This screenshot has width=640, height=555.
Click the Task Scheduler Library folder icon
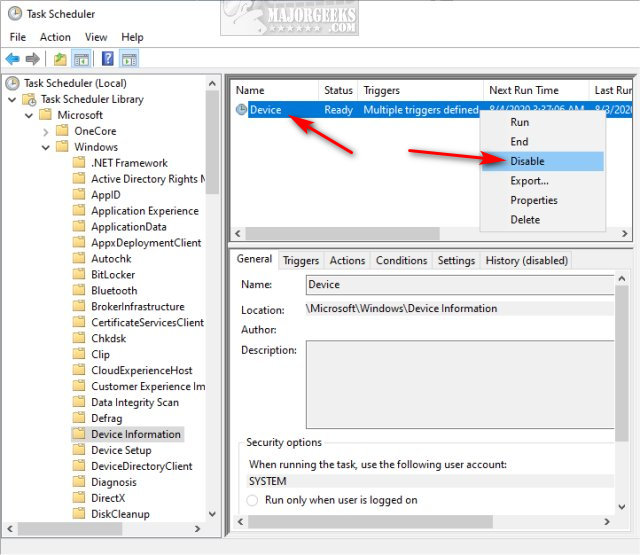tap(29, 99)
